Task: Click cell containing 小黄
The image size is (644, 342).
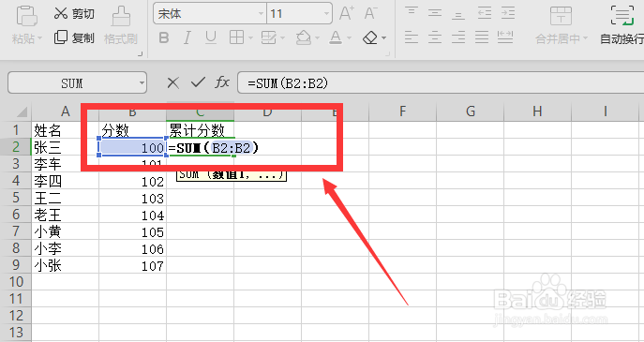Action: [x=65, y=231]
